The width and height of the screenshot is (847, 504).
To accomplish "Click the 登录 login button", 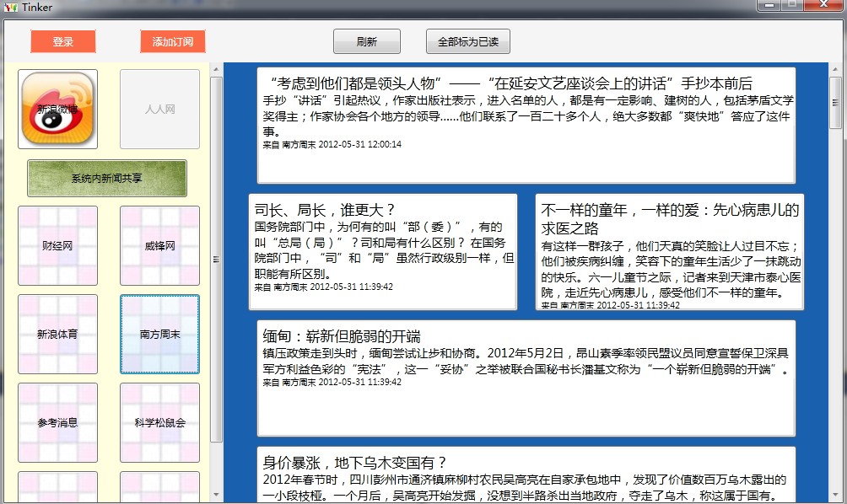I will [x=63, y=41].
